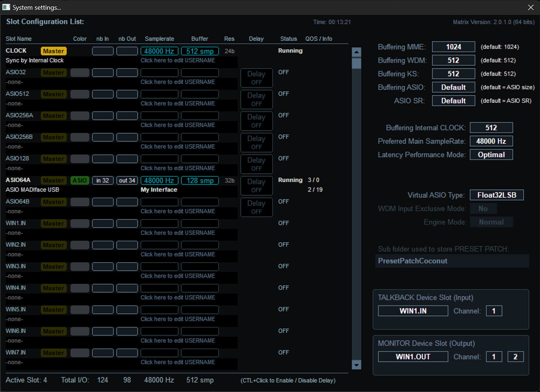
Task: Toggle the Delay button on ASIO64A
Action: [x=256, y=185]
